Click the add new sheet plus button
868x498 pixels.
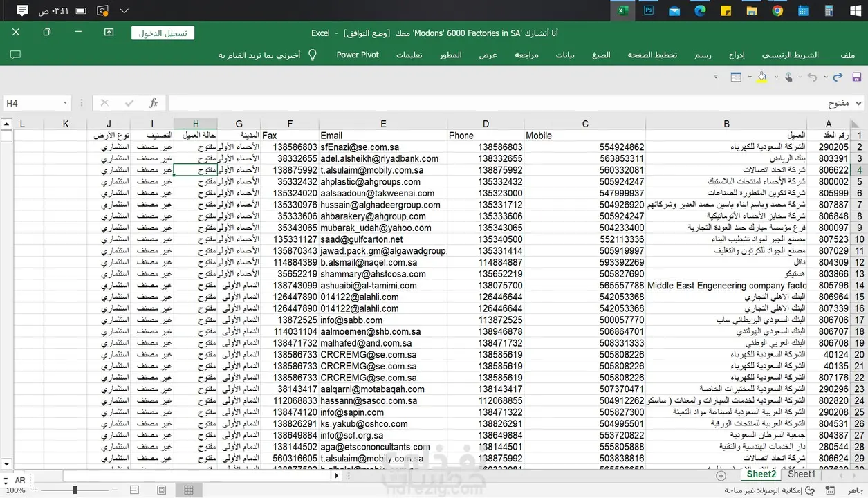coord(721,475)
